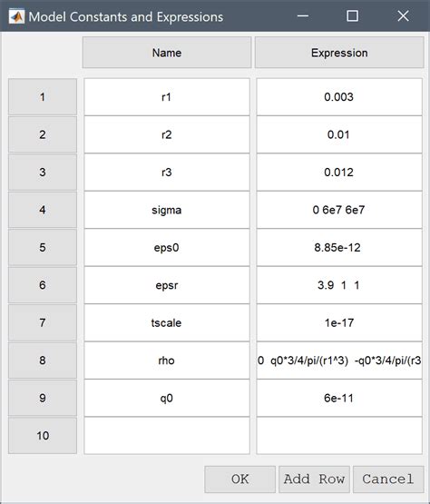Click the tscale expression 1e-17
The height and width of the screenshot is (504, 430).
(x=339, y=322)
